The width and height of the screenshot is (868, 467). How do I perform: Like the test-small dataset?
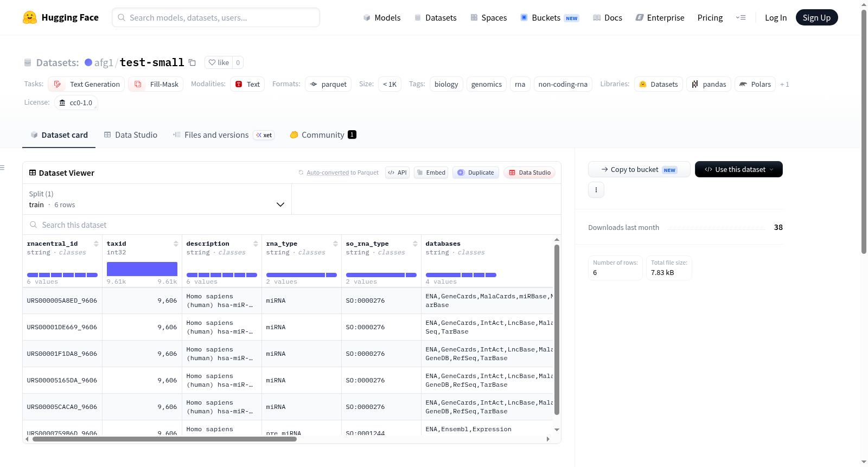(x=219, y=62)
